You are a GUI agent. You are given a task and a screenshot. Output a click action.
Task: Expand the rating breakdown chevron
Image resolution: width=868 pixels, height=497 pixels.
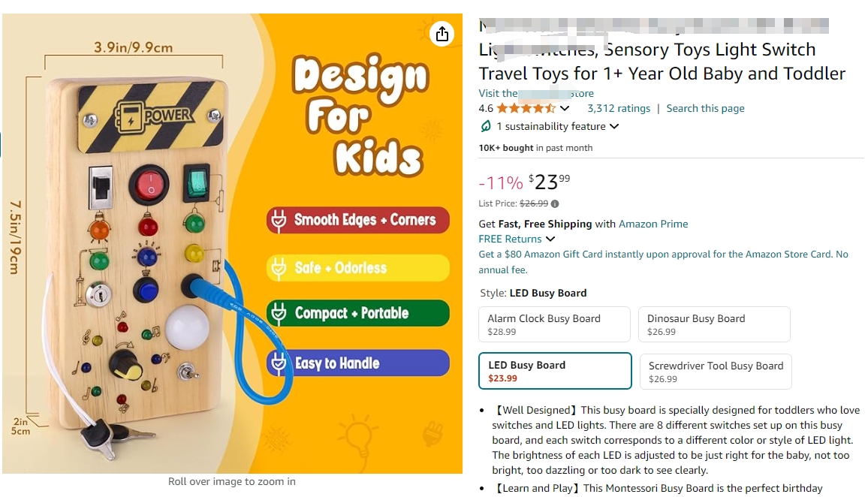565,108
